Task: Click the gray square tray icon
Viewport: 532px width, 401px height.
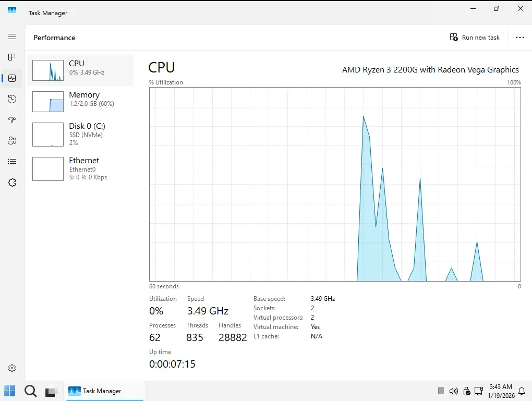Action: [x=441, y=391]
